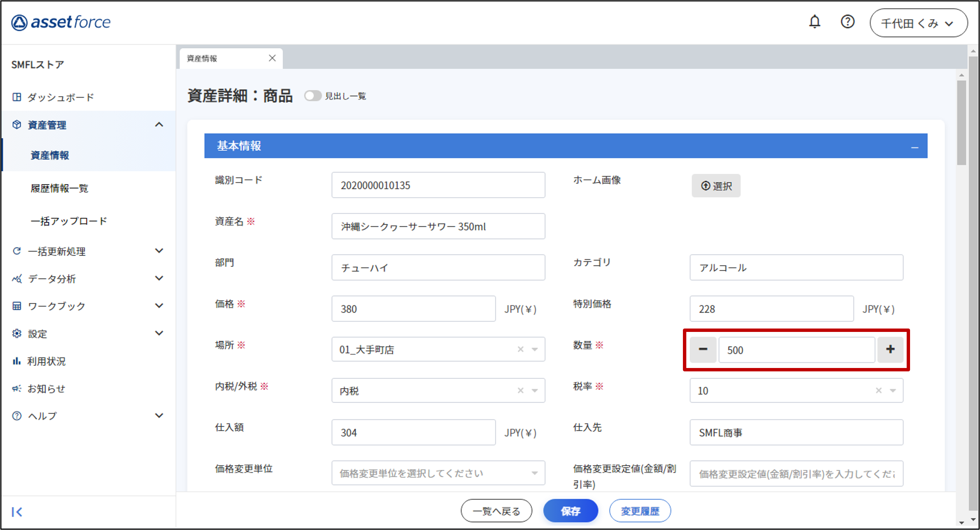Click the 一覧へ戻る button

point(496,511)
